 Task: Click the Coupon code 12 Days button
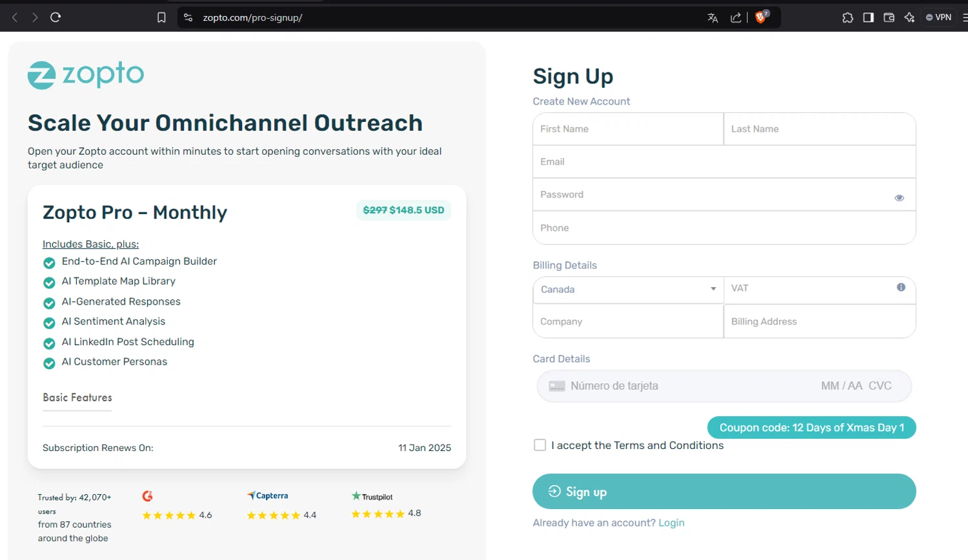(x=812, y=428)
